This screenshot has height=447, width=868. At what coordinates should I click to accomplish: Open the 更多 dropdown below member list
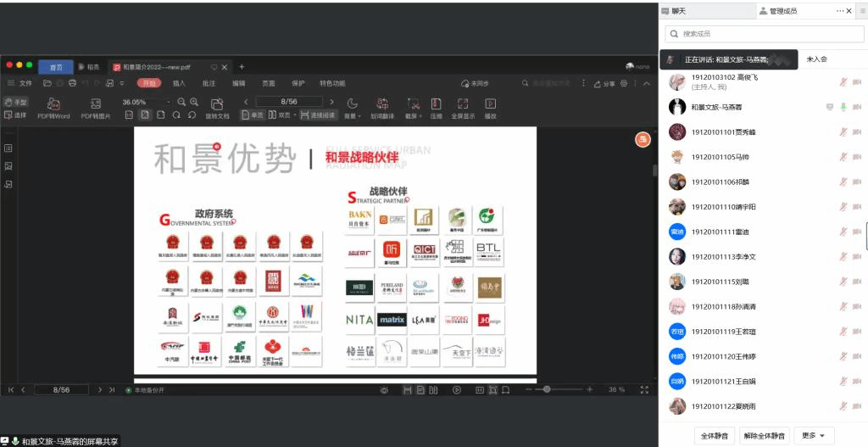tap(812, 435)
